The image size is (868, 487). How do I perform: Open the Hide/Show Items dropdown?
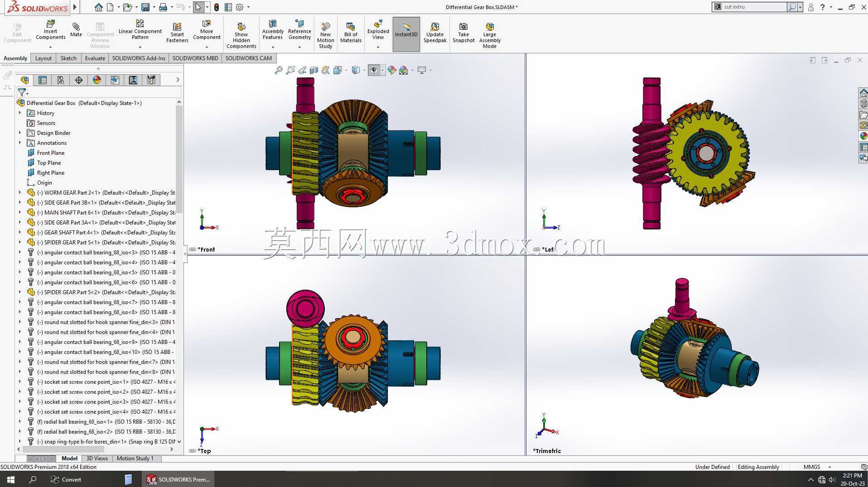coord(383,70)
